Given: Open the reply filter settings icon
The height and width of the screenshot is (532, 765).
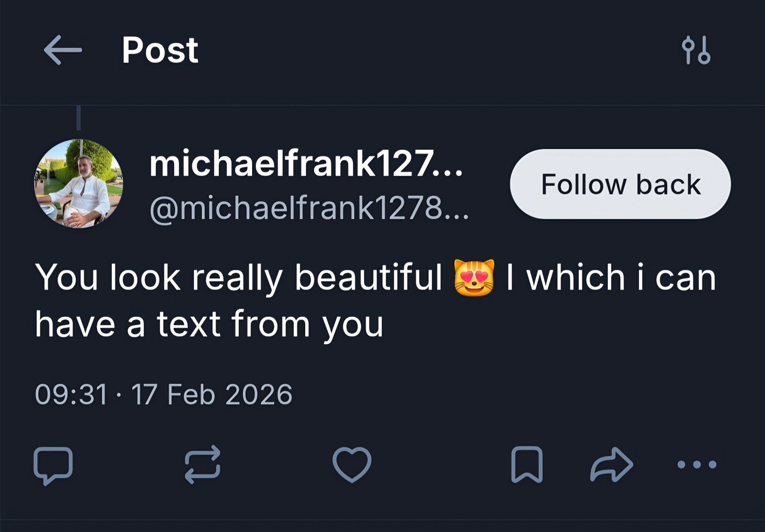Looking at the screenshot, I should pyautogui.click(x=696, y=50).
